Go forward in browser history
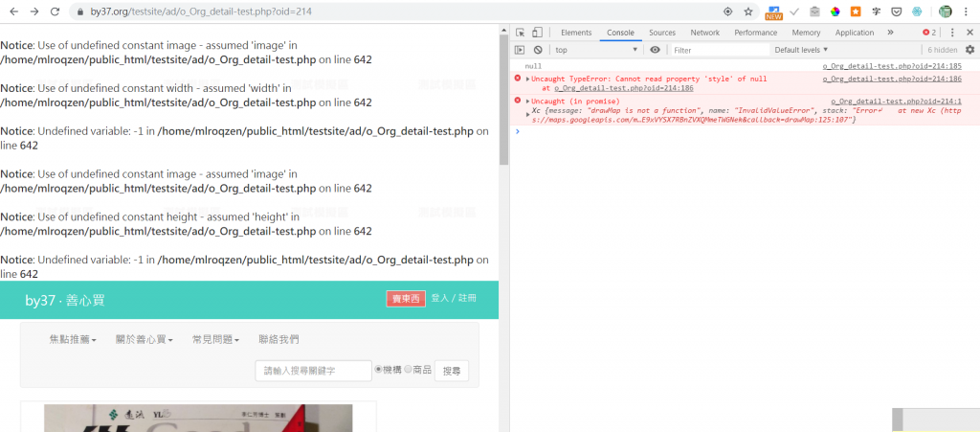The height and width of the screenshot is (432, 980). click(34, 11)
